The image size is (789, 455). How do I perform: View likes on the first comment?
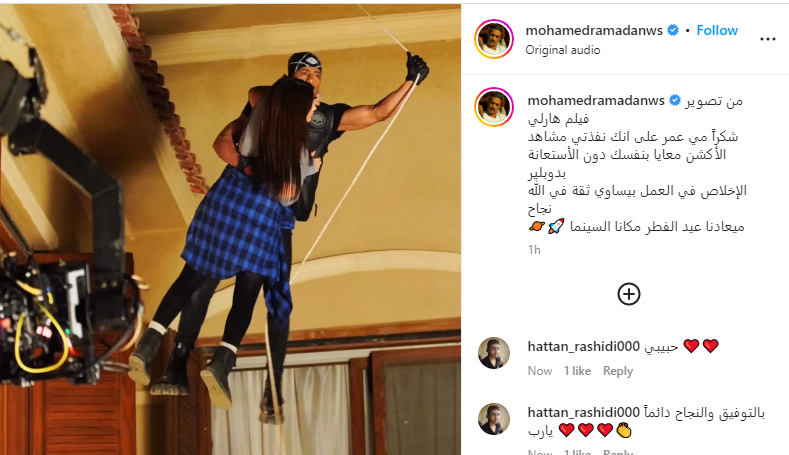tap(577, 371)
